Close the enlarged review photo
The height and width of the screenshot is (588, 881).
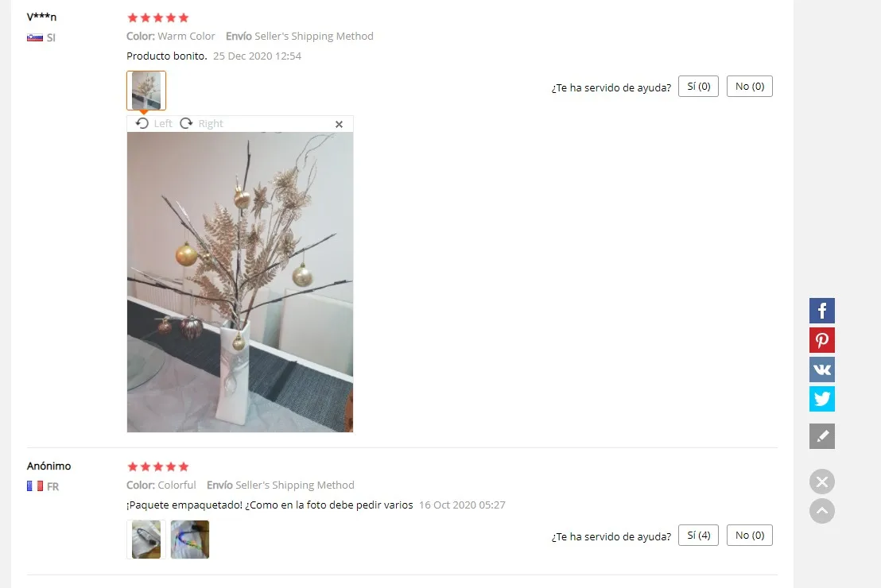[339, 124]
